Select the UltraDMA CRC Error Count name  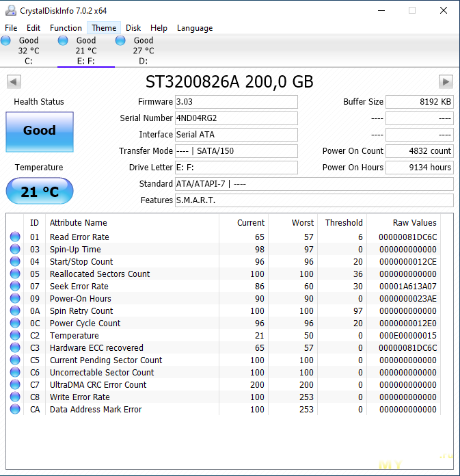click(x=98, y=384)
